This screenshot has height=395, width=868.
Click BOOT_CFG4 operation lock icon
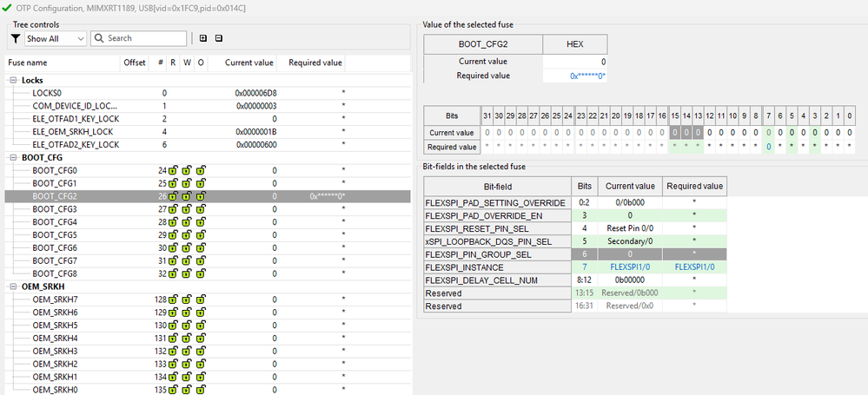[x=201, y=222]
